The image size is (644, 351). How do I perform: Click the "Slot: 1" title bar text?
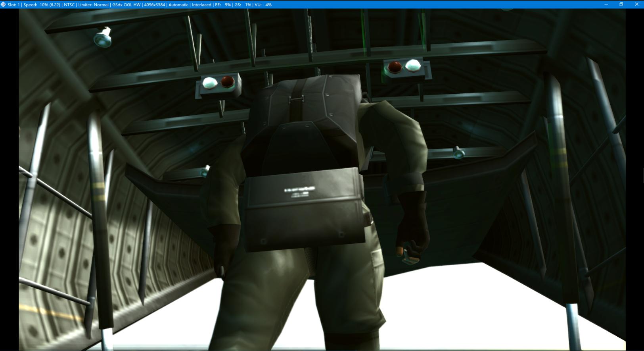click(13, 5)
